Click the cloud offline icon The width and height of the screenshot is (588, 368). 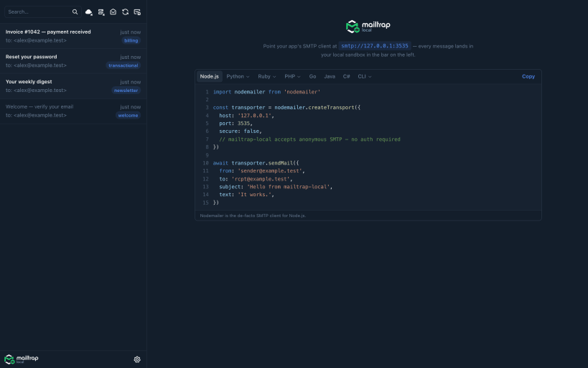pyautogui.click(x=89, y=12)
